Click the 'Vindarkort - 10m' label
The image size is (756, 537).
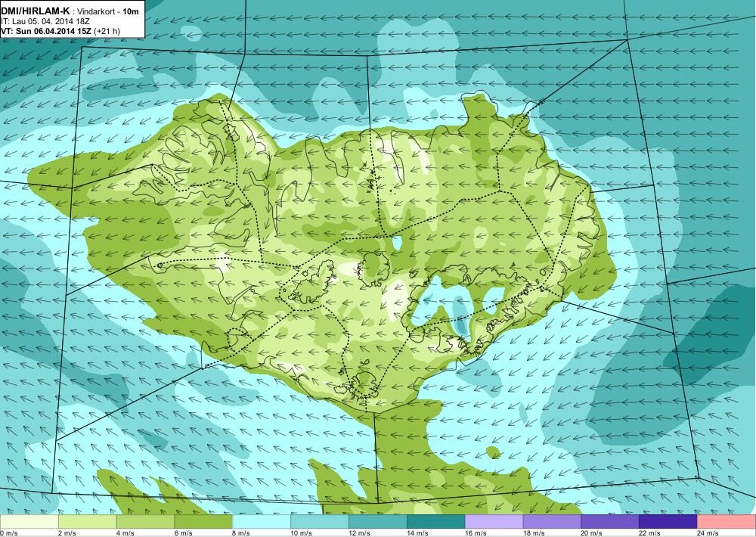(108, 11)
